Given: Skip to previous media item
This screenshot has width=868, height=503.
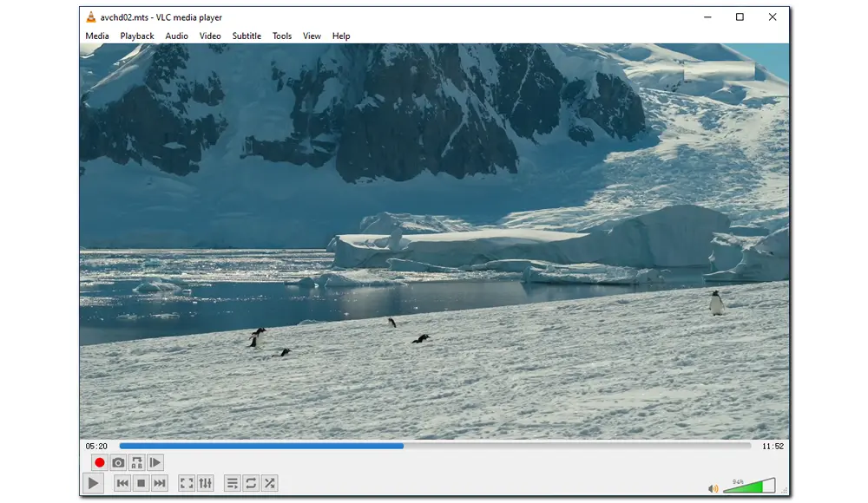Looking at the screenshot, I should [122, 483].
